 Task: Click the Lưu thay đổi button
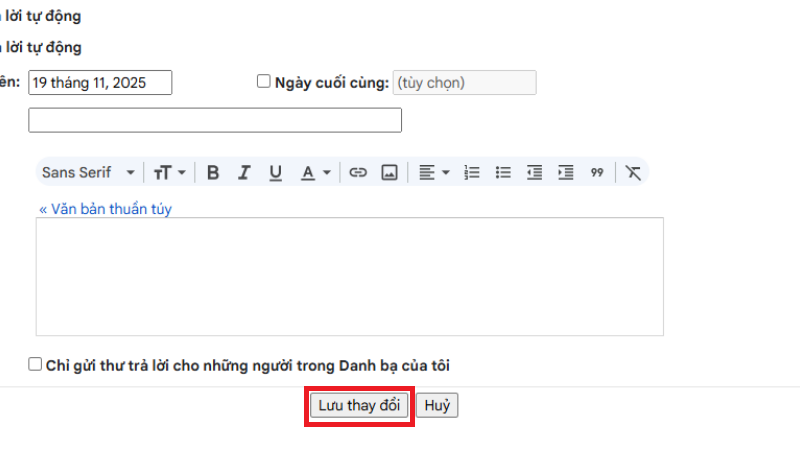(359, 406)
